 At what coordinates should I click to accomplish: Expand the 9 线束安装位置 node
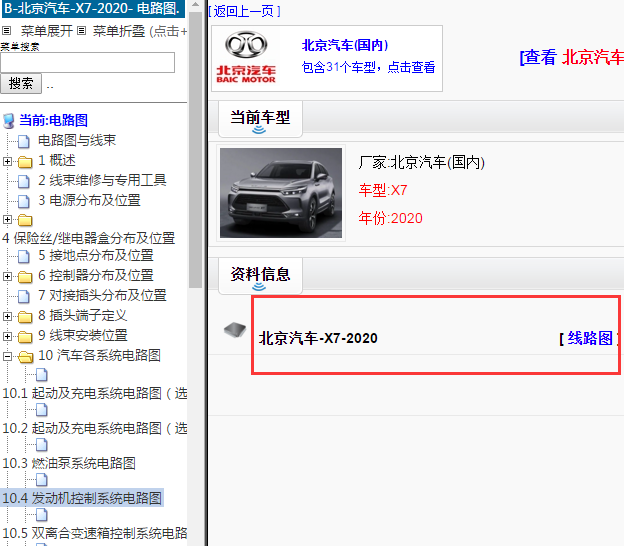coord(7,336)
